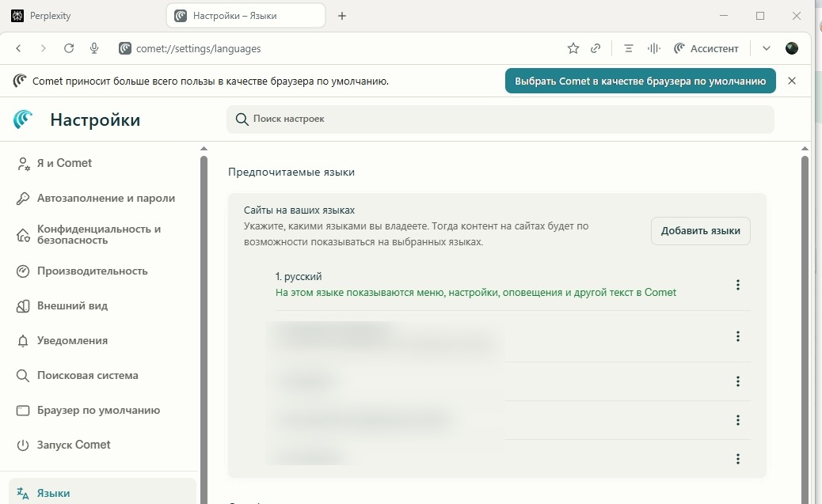Click the voice waveform icon

653,48
